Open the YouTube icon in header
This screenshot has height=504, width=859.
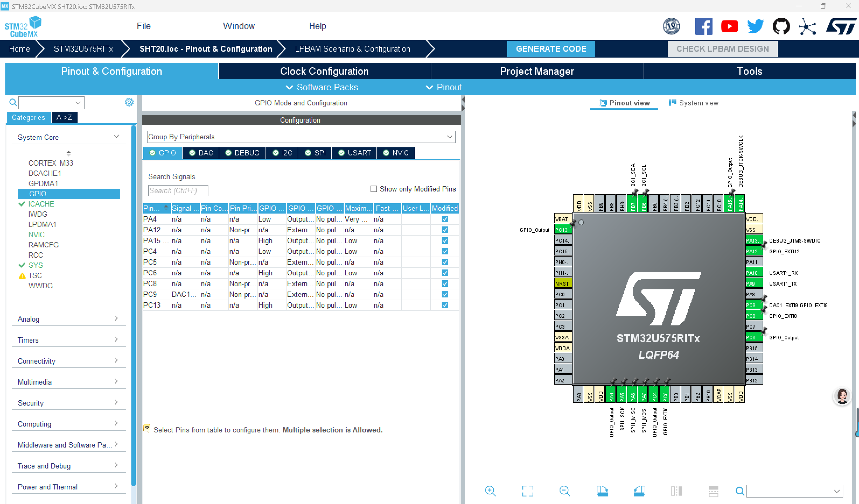pyautogui.click(x=729, y=26)
